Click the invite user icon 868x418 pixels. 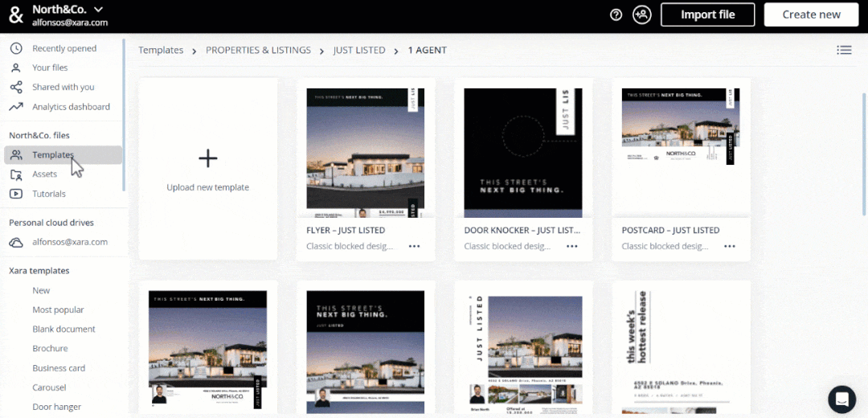[641, 14]
